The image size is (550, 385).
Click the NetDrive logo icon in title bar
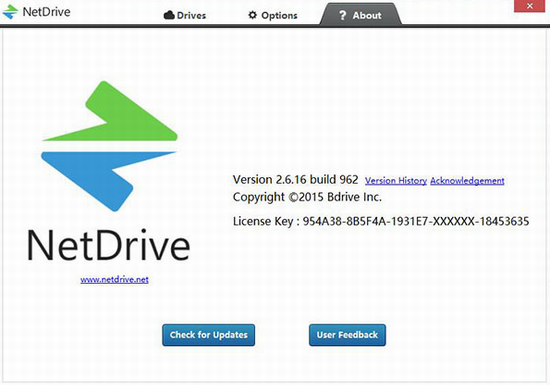(10, 12)
